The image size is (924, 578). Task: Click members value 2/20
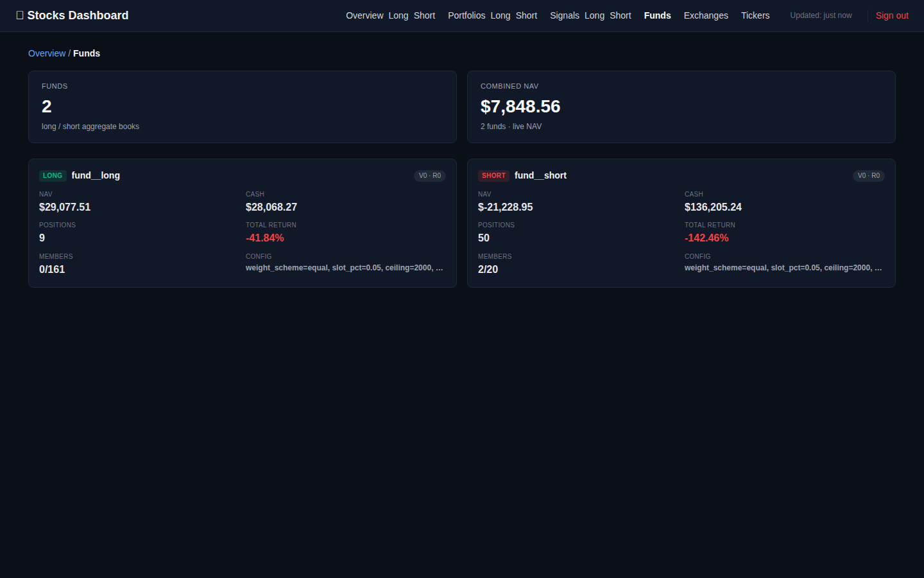tap(488, 269)
